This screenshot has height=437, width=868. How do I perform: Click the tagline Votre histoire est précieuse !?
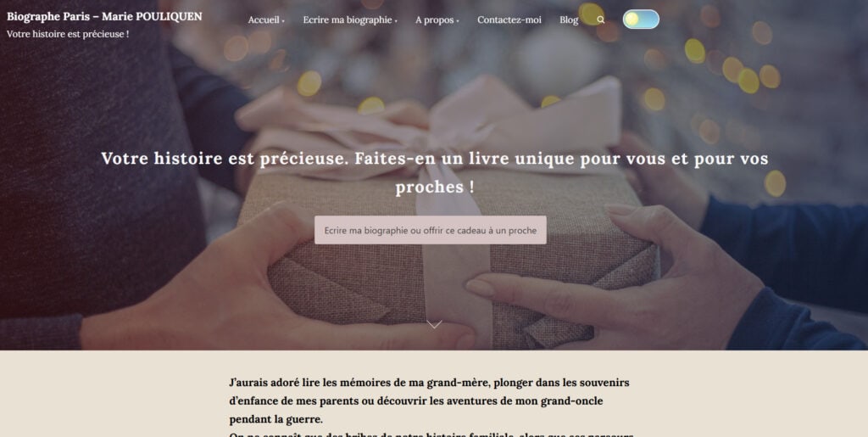[68, 34]
